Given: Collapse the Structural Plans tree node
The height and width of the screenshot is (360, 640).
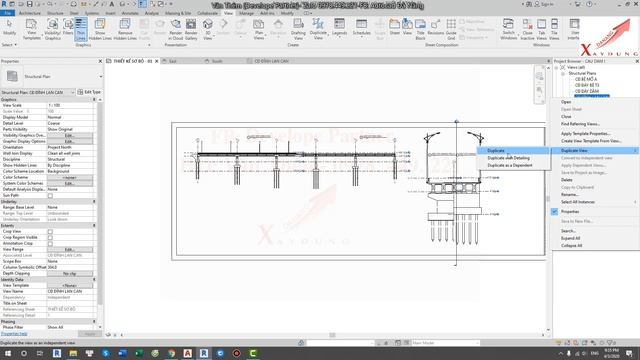Looking at the screenshot, I should [x=562, y=73].
